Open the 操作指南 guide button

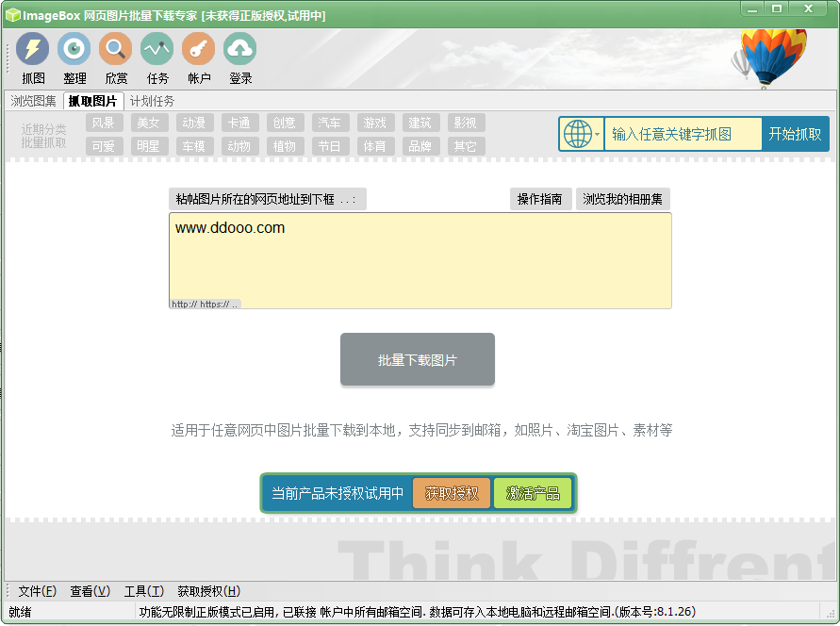(x=540, y=199)
